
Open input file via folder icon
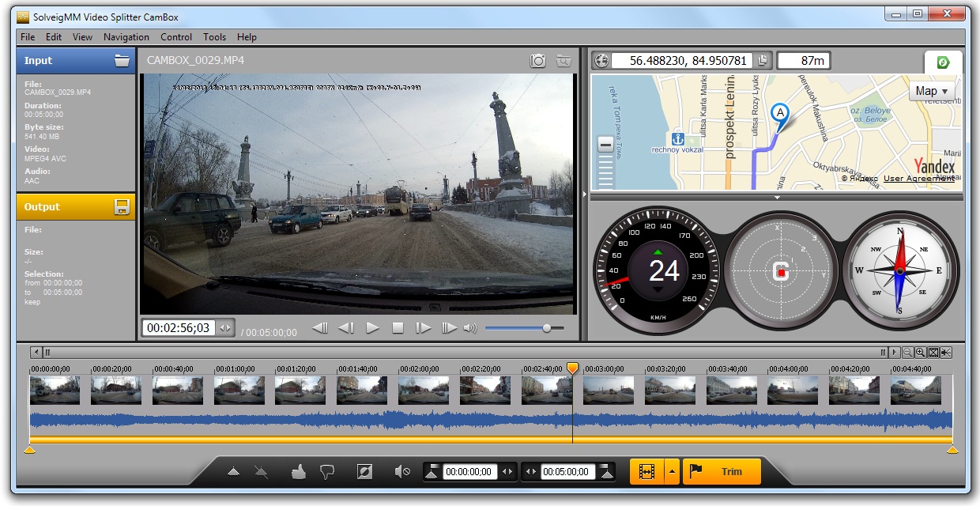click(122, 61)
